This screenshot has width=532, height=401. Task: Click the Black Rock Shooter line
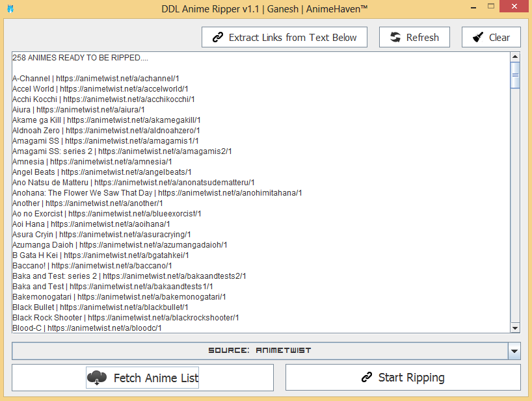(126, 318)
